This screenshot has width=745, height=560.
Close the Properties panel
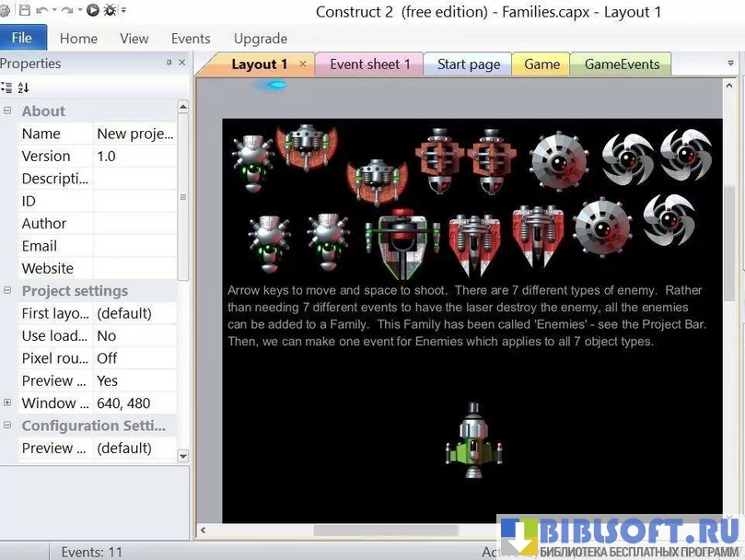tap(181, 64)
